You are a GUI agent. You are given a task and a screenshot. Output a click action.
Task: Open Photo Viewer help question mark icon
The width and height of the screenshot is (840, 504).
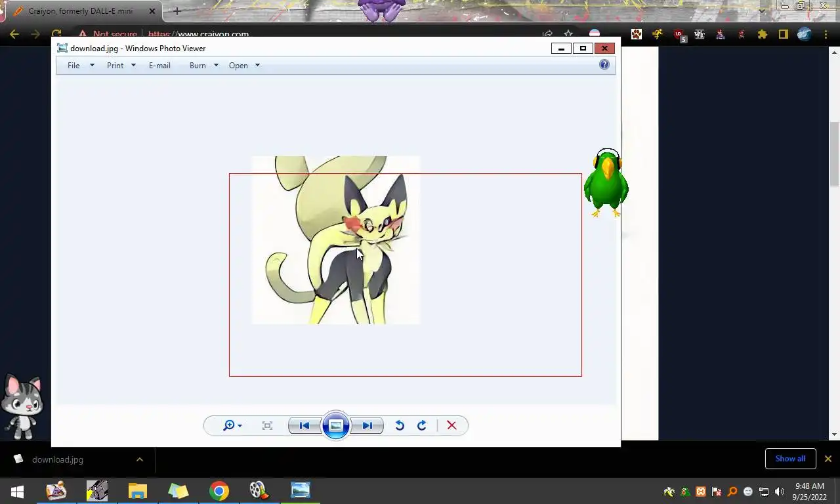click(x=604, y=64)
